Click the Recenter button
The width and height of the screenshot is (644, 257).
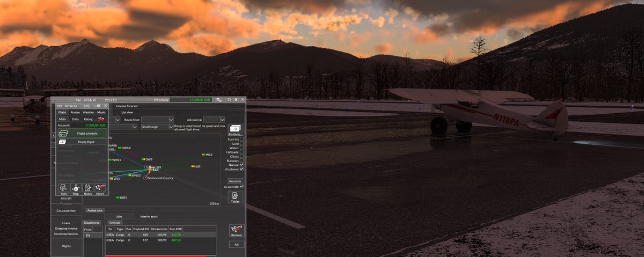click(x=236, y=181)
